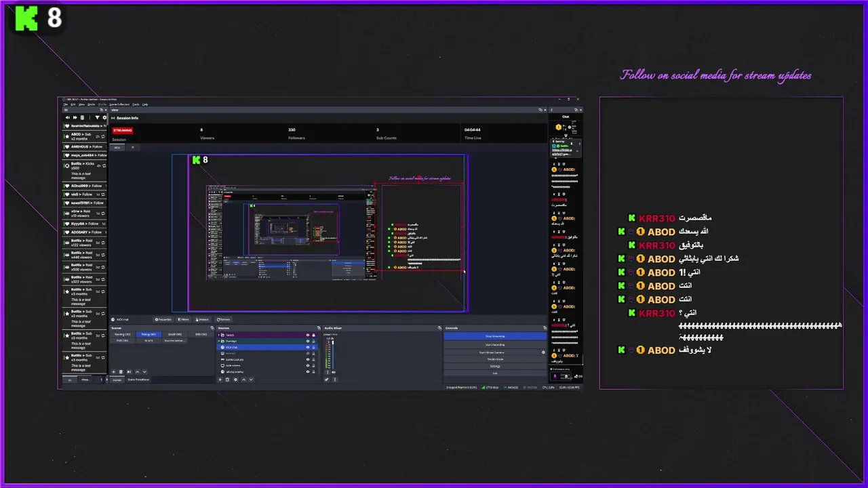Toggle visibility of Game Capture source

click(307, 359)
